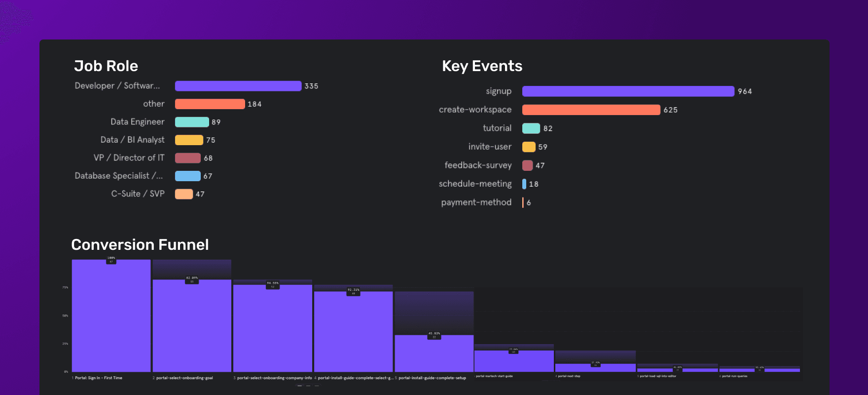The image size is (868, 395).
Task: Click the 'VP / Director of IT' label
Action: click(x=129, y=158)
